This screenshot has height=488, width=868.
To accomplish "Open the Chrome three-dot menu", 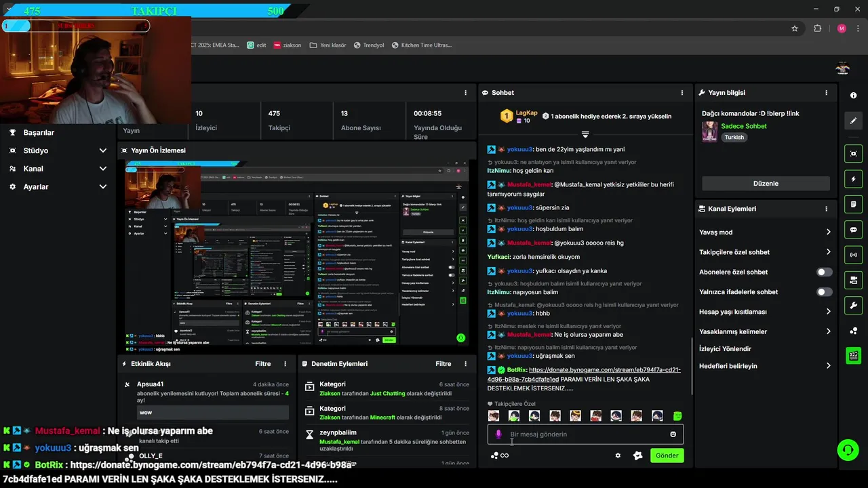I will pyautogui.click(x=858, y=28).
